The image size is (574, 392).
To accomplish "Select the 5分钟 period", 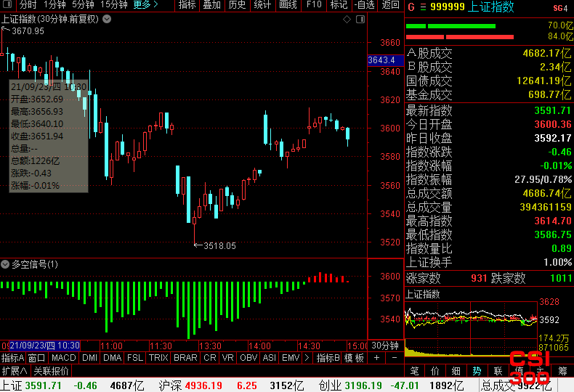I will 83,5.
